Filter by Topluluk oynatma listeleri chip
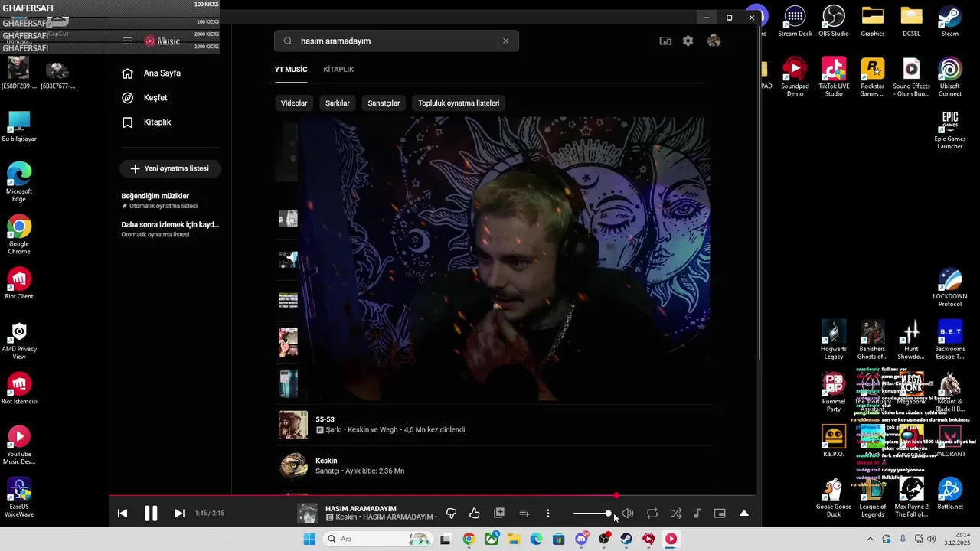 [x=459, y=103]
